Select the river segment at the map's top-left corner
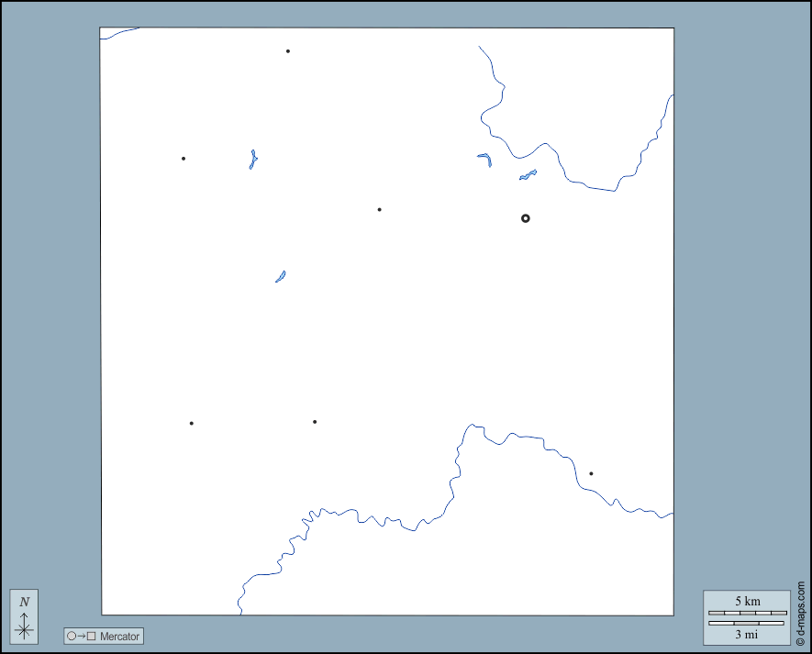 (117, 34)
